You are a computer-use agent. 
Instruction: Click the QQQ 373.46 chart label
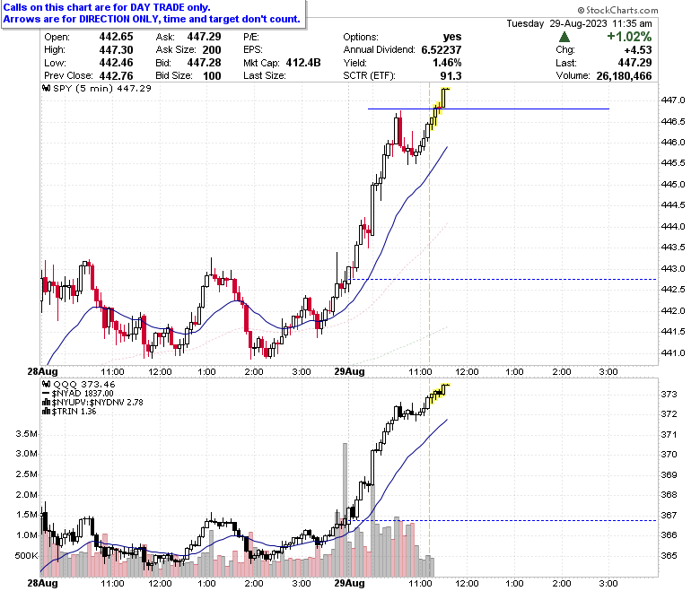[84, 384]
